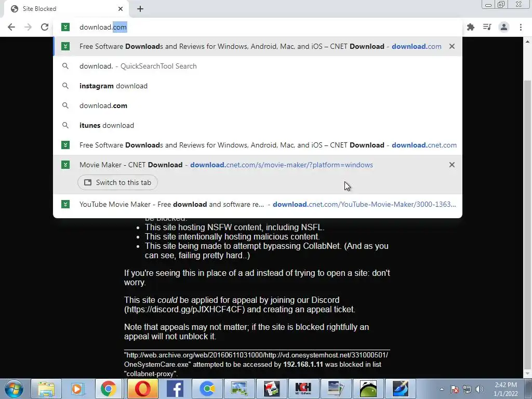Click the magnifier icon beside 'instagram download'
This screenshot has width=532, height=399.
coord(65,86)
